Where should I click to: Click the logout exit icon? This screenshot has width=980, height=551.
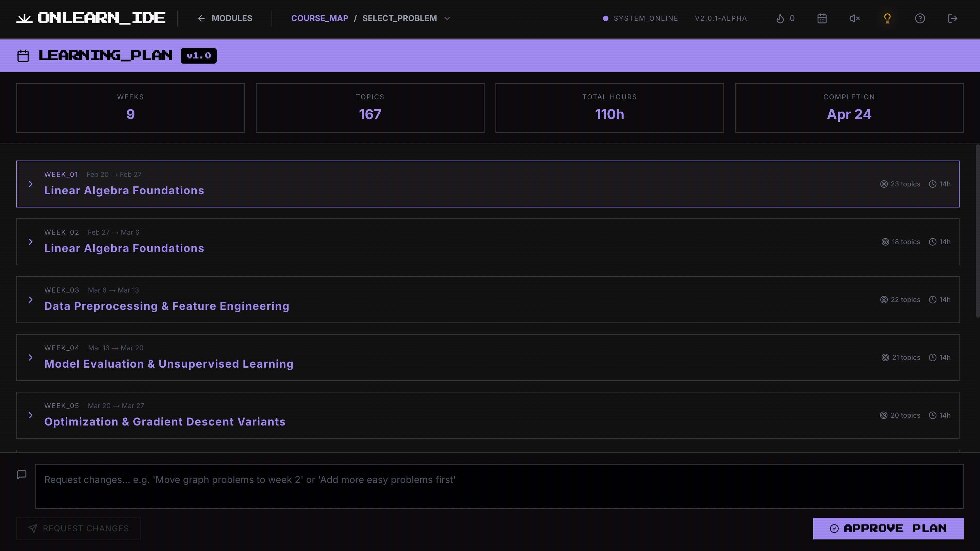[953, 18]
